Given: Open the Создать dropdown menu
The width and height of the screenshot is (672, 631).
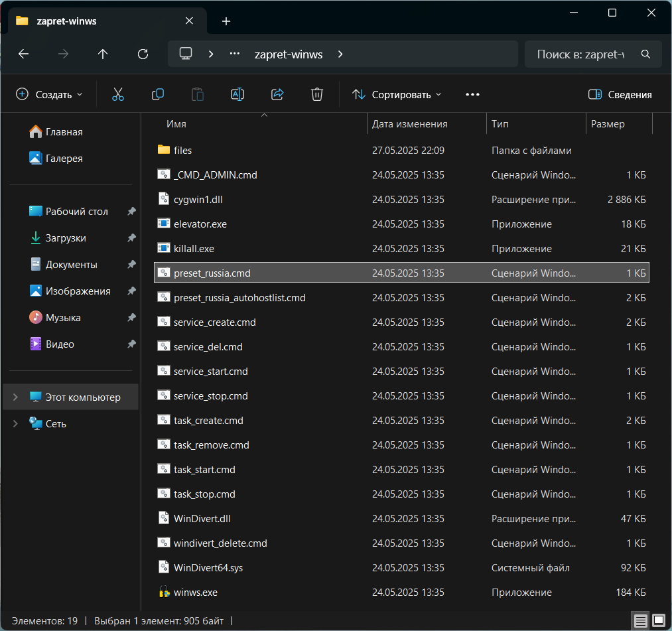Looking at the screenshot, I should click(50, 95).
